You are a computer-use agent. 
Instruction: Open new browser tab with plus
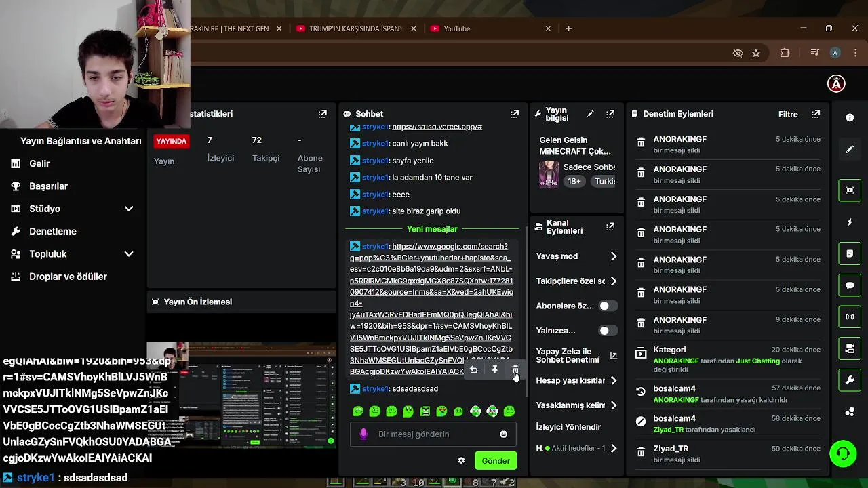(568, 28)
